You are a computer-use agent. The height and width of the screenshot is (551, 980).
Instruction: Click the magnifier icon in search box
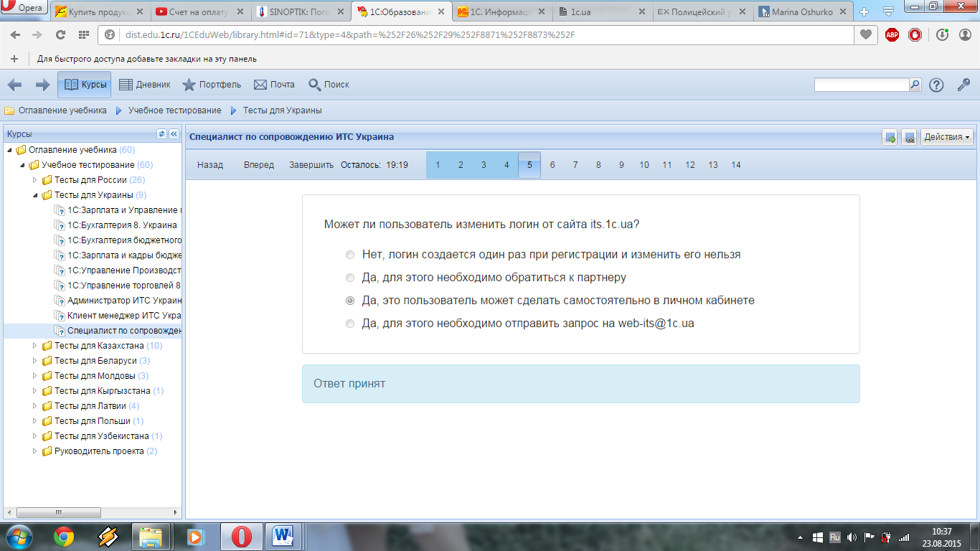(915, 85)
